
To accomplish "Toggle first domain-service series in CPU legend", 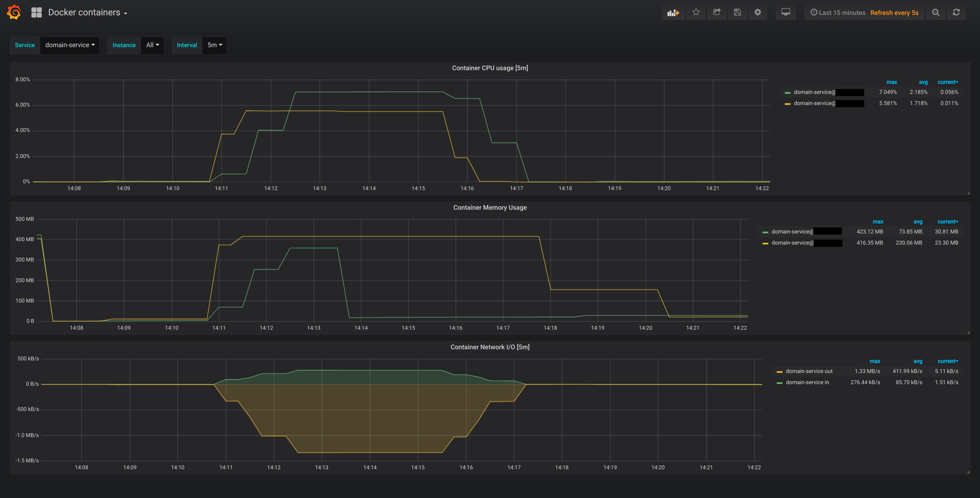I will 814,92.
